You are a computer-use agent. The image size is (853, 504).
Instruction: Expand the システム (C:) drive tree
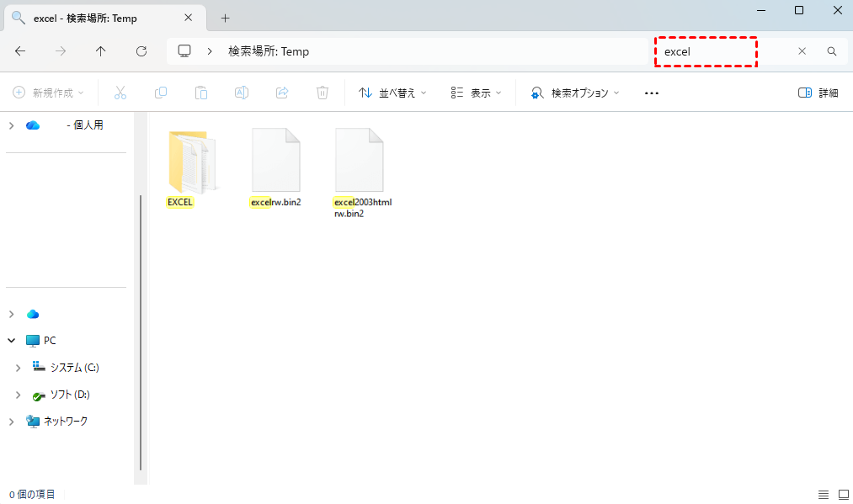coord(18,368)
